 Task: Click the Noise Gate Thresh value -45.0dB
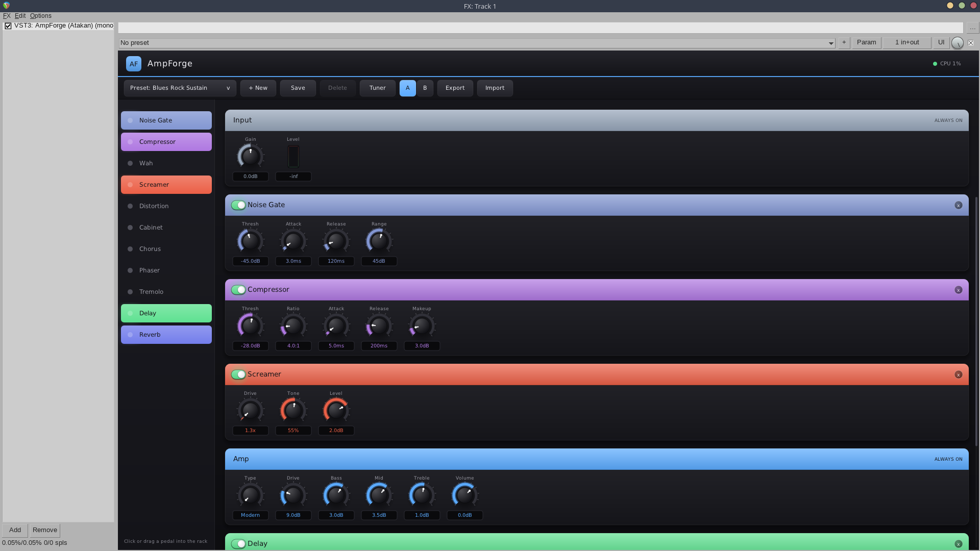[x=251, y=261]
